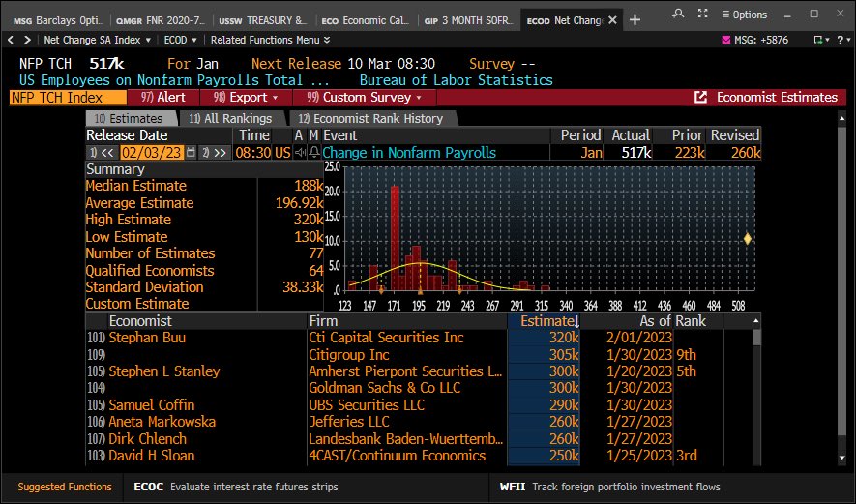Open the ECOC suggested function

tap(236, 487)
